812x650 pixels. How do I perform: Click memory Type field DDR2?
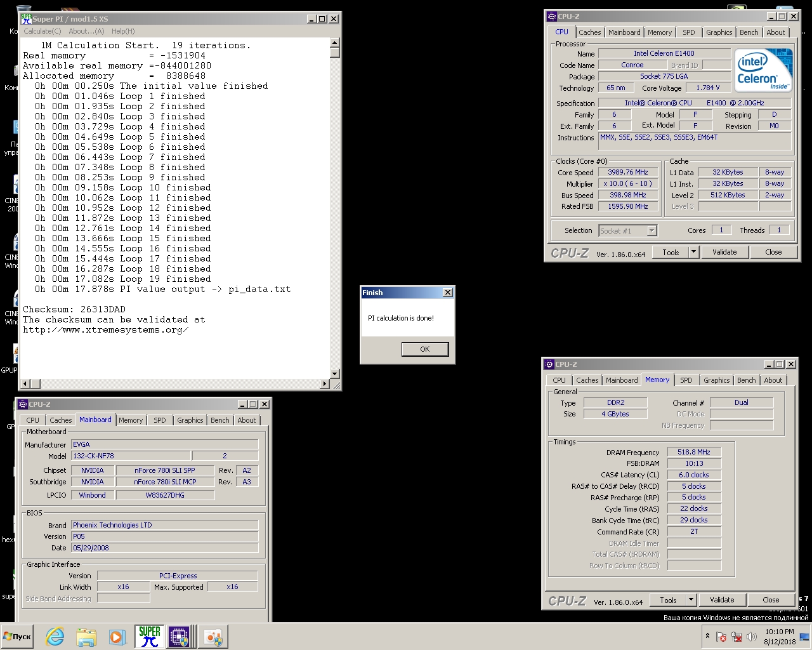pos(615,402)
